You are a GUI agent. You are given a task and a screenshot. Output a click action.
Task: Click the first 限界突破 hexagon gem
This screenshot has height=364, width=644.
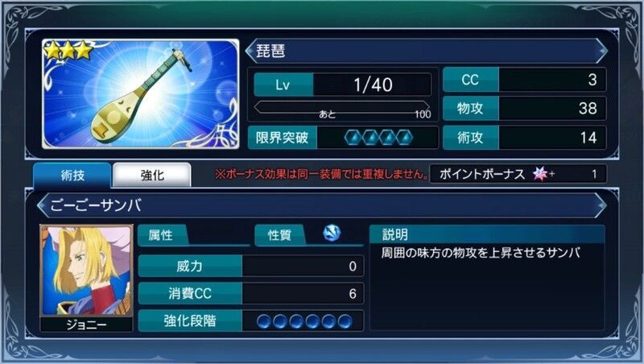(x=353, y=138)
